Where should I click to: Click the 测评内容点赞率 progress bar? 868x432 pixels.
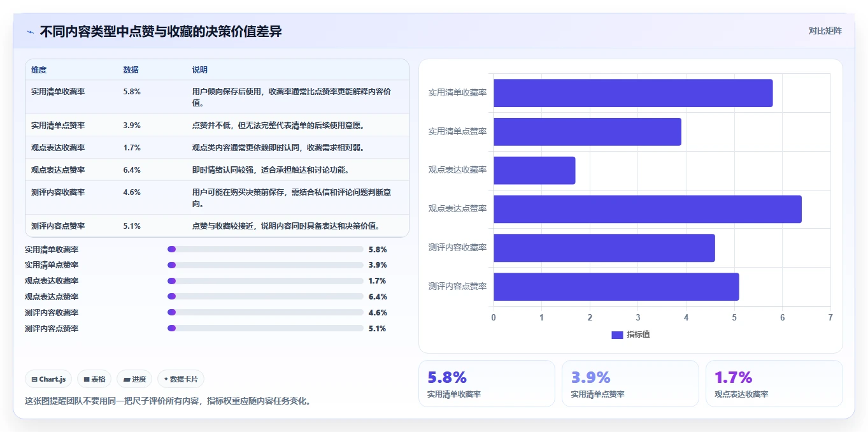265,329
